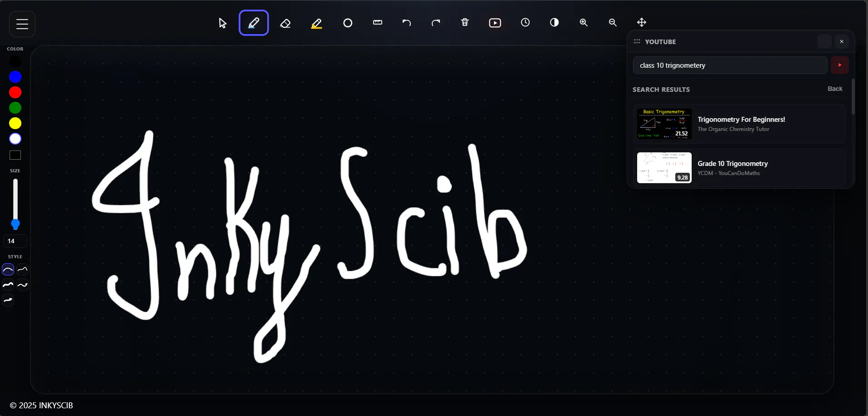868x416 pixels.
Task: Select the cursor pointer tool
Action: pyautogui.click(x=223, y=23)
